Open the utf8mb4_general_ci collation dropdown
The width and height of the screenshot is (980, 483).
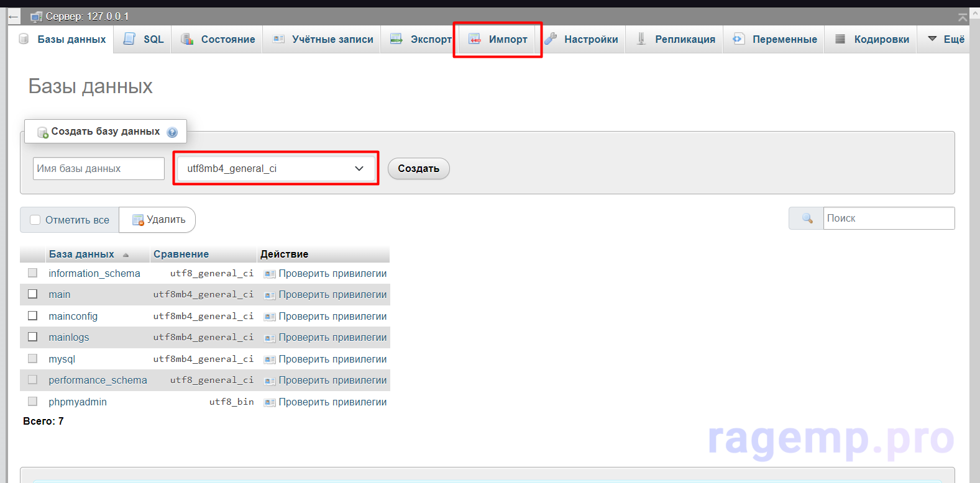(275, 168)
